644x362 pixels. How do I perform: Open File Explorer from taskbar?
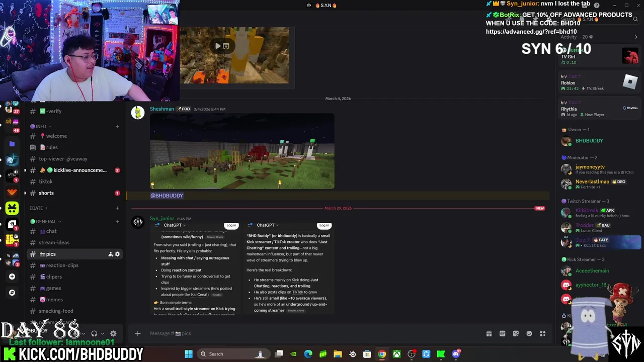pyautogui.click(x=338, y=354)
